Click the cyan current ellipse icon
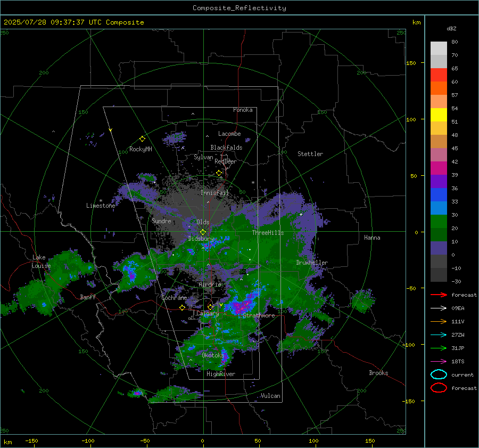This screenshot has height=448, width=479. click(439, 374)
